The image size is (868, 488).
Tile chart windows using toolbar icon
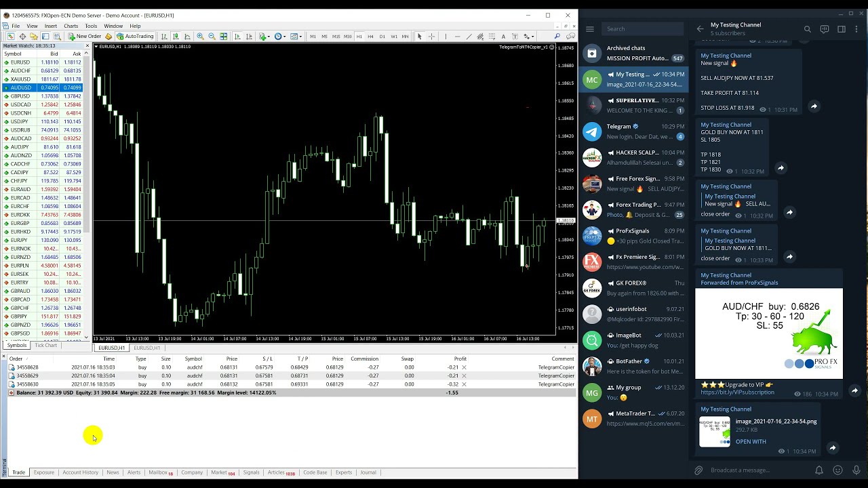223,37
